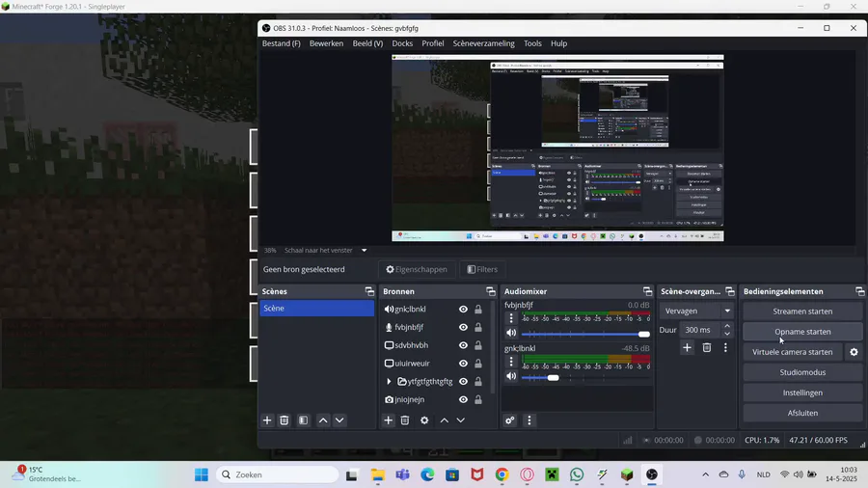This screenshot has height=488, width=868.
Task: Mute the gnk;lbnkl audio channel
Action: pos(511,376)
